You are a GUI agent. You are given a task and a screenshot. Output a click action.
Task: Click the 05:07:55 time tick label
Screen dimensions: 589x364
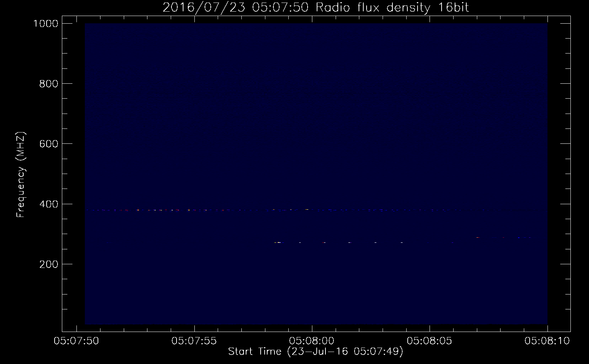tap(194, 341)
